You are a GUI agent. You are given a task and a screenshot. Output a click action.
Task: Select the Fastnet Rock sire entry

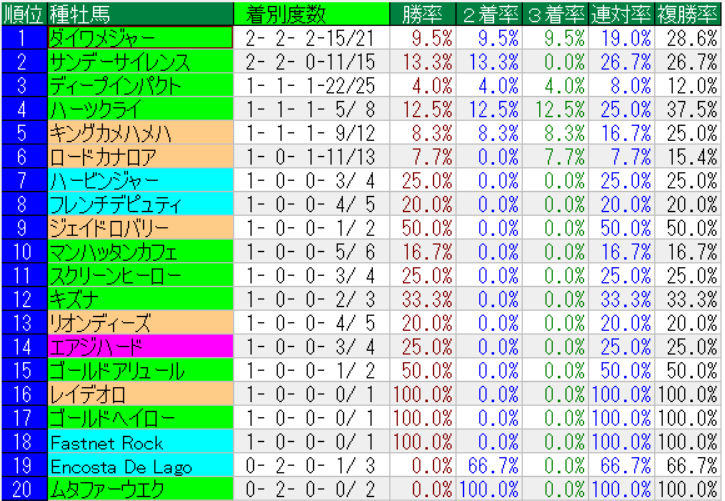tap(140, 441)
